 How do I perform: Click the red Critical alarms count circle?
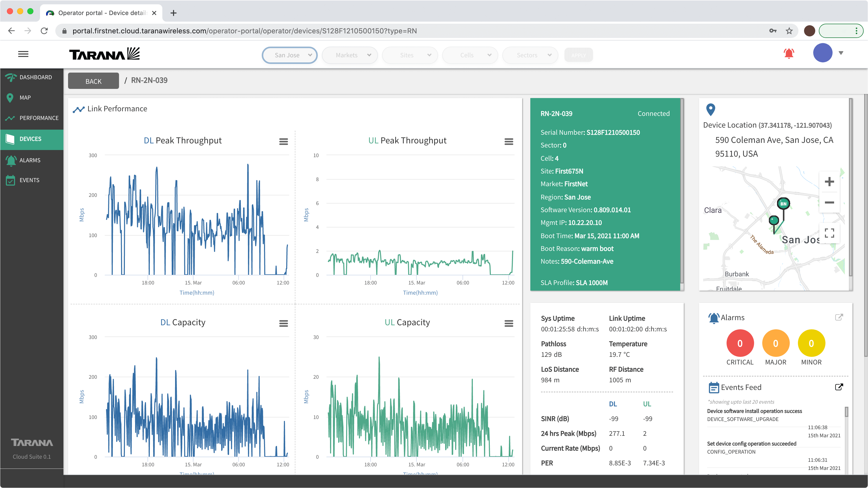[x=740, y=343]
